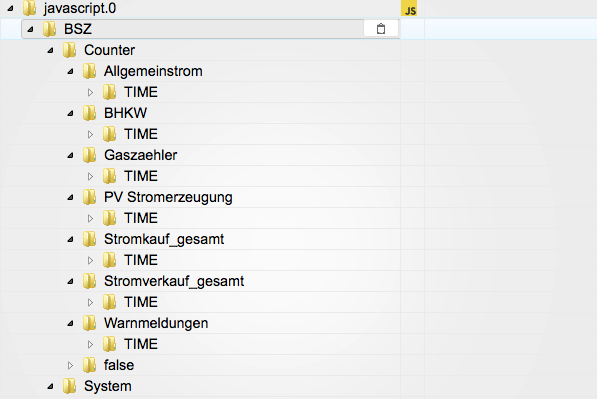Click the clipboard icon in the BSZ row
The image size is (597, 399).
click(381, 29)
